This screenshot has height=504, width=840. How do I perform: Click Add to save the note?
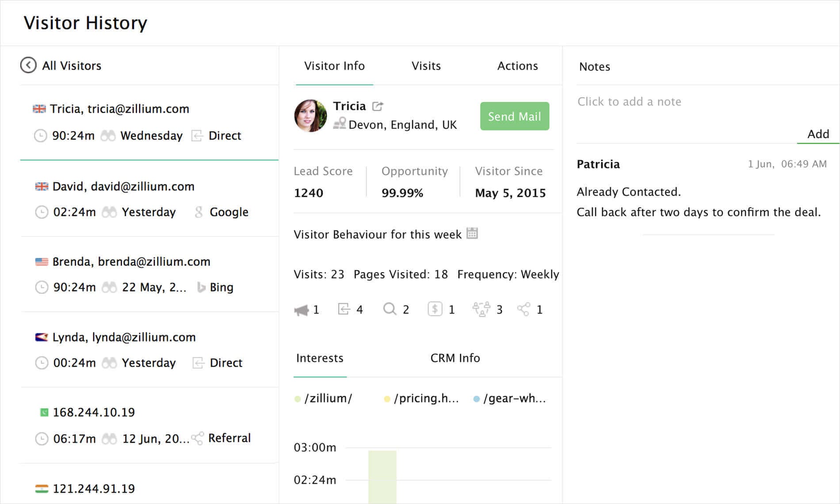(818, 134)
